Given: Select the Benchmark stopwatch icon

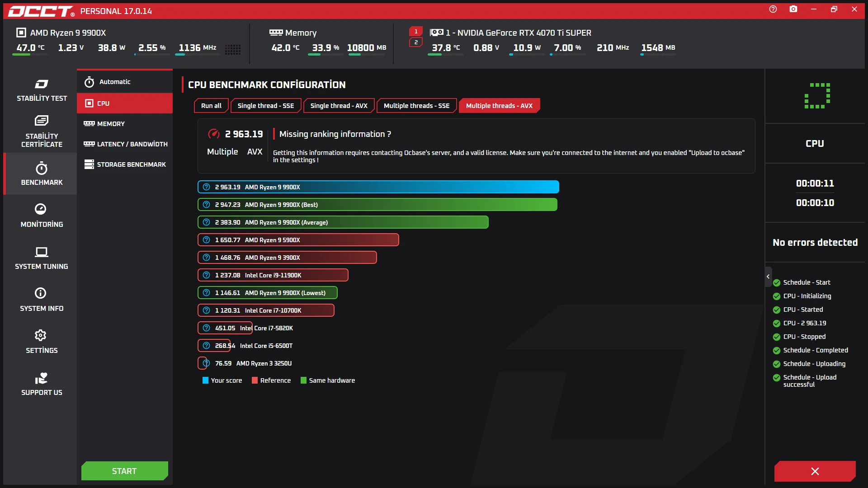Looking at the screenshot, I should [x=42, y=169].
